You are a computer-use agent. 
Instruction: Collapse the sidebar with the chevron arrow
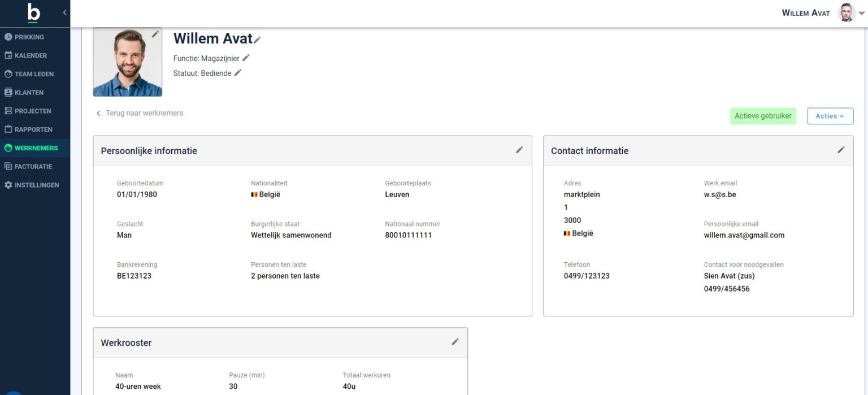click(x=64, y=12)
